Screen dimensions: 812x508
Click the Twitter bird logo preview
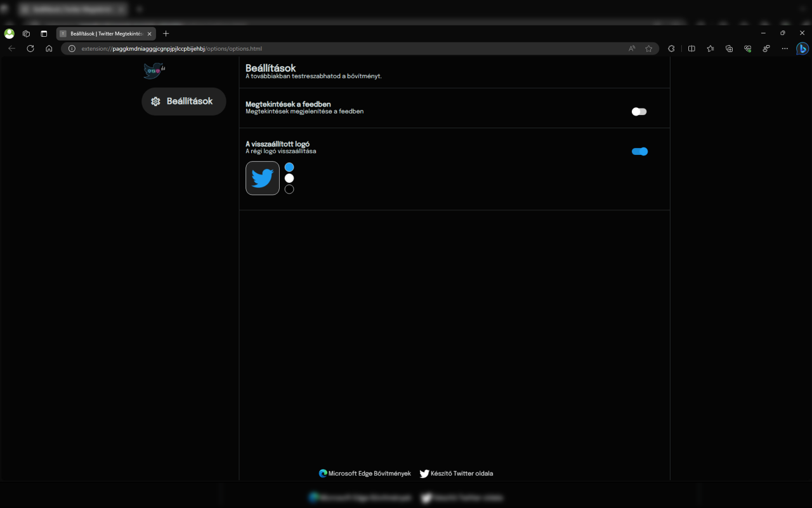(263, 178)
